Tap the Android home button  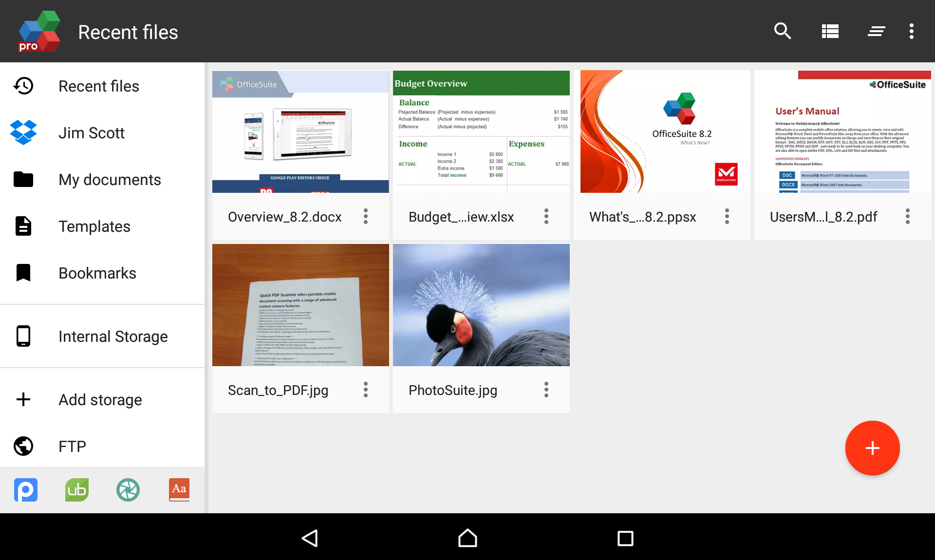tap(467, 538)
